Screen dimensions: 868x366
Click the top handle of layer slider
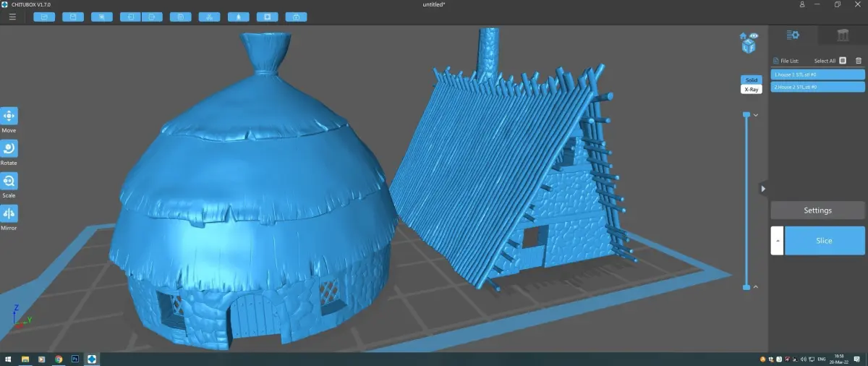coord(746,114)
